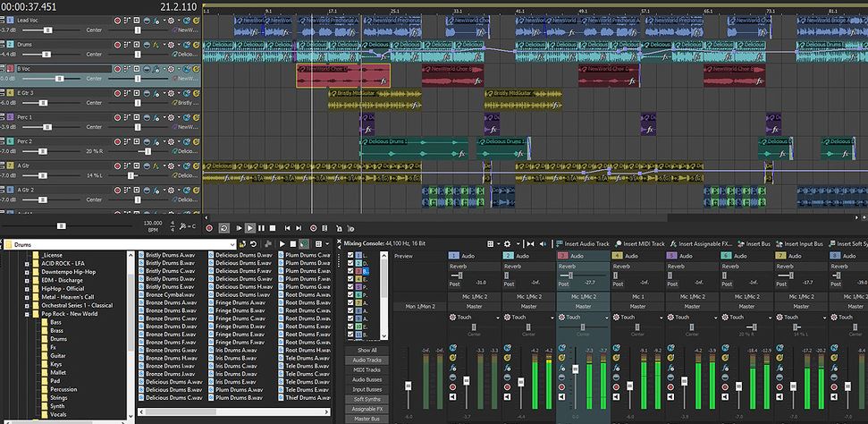This screenshot has width=868, height=424.
Task: Expand the EDM - Discharge folder
Action: click(27, 280)
